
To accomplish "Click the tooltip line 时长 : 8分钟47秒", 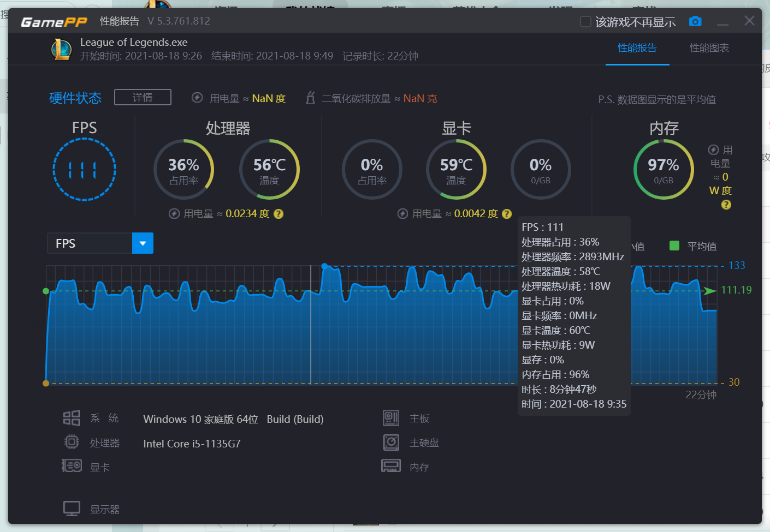I will point(559,389).
